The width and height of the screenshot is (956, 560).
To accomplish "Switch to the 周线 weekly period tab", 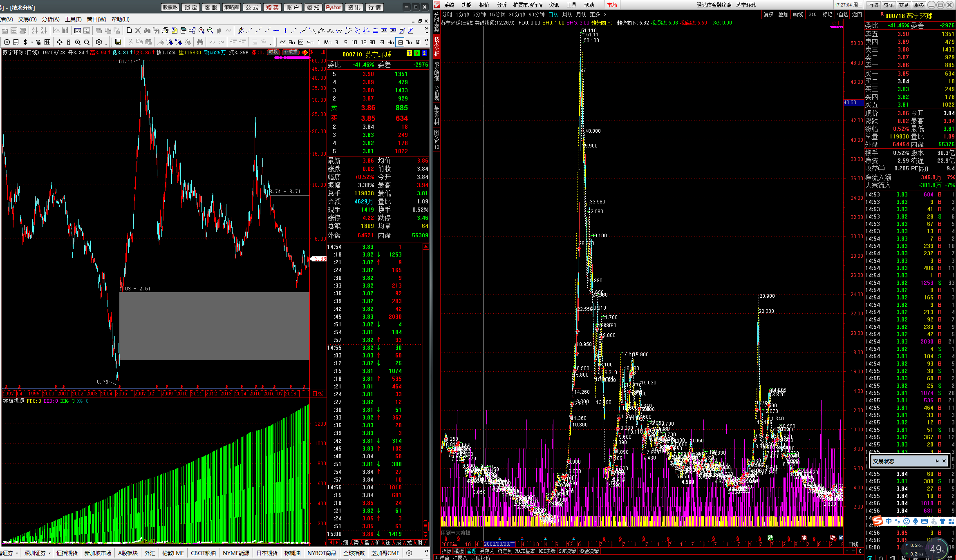I will click(x=567, y=14).
